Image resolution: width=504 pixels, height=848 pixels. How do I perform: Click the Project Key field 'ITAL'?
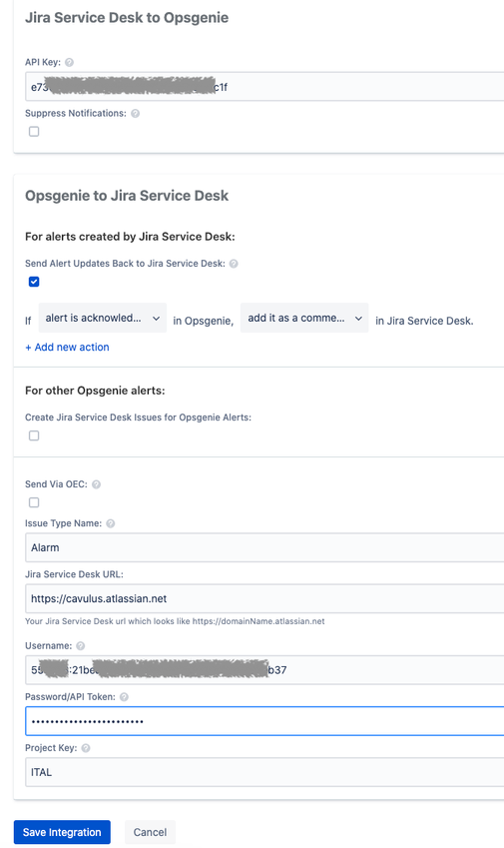point(264,772)
